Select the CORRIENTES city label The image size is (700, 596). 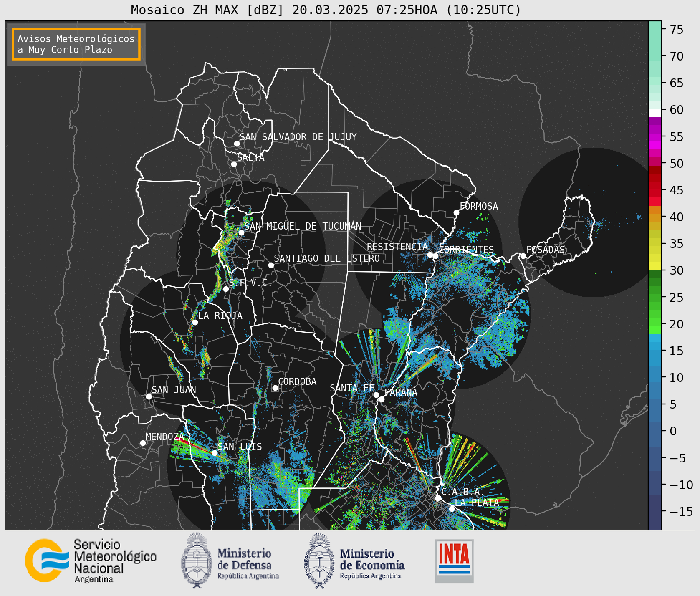pos(467,250)
